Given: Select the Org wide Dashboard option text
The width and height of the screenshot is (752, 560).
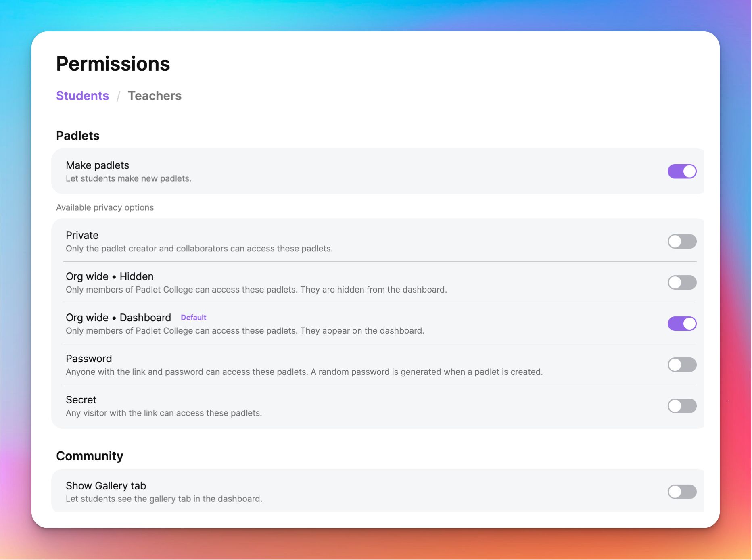Looking at the screenshot, I should [118, 318].
